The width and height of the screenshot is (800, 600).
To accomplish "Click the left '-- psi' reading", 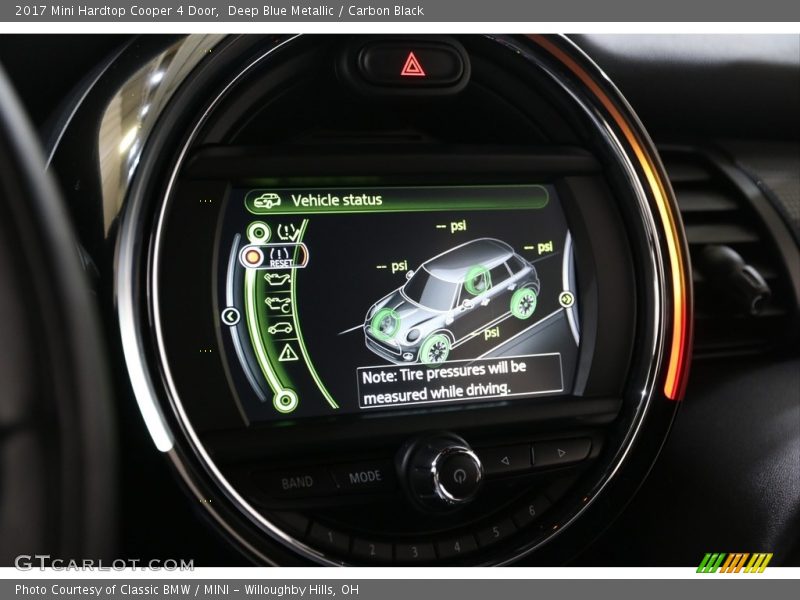I will 392,266.
